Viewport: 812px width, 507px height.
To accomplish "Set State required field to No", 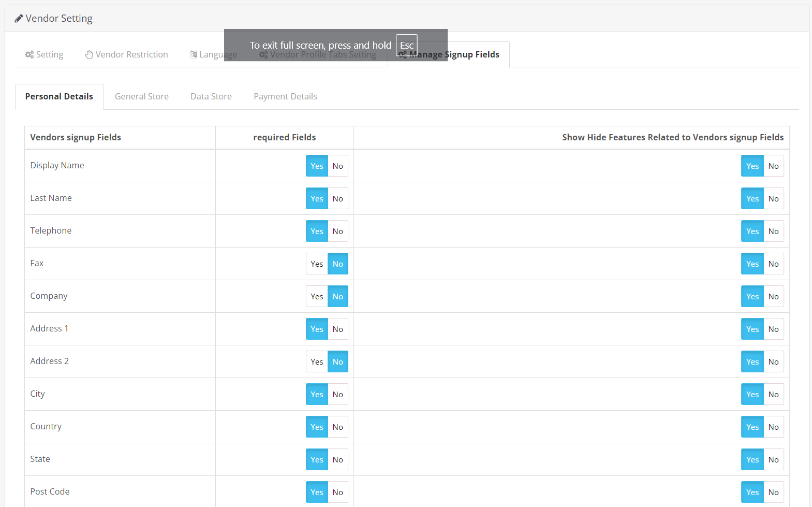I will click(338, 460).
